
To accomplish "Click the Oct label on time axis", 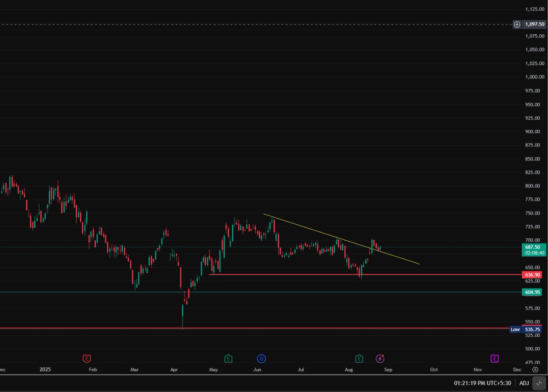I will pyautogui.click(x=434, y=369).
